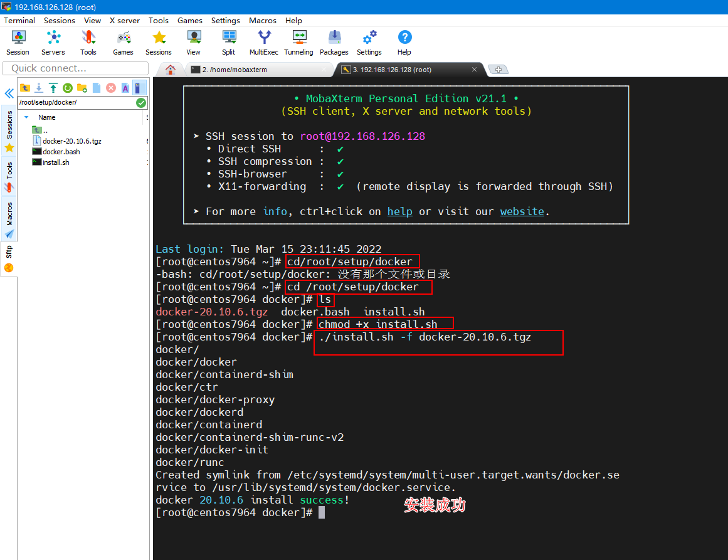
Task: Confirm the SFTP path with green check
Action: [x=141, y=103]
